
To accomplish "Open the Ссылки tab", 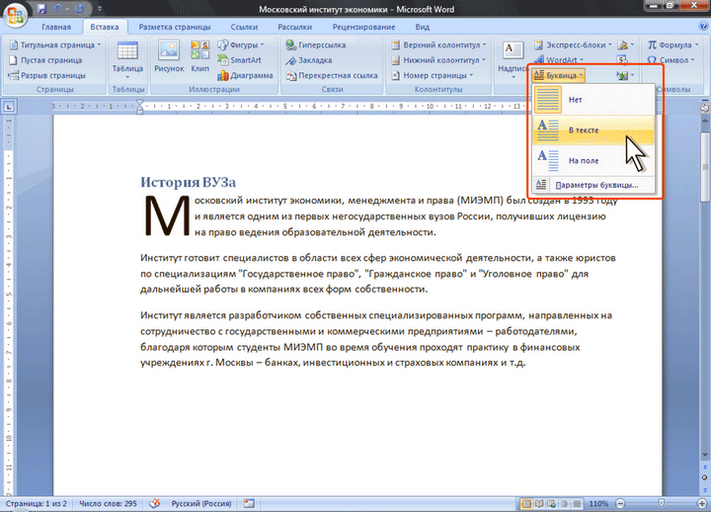I will (x=244, y=27).
